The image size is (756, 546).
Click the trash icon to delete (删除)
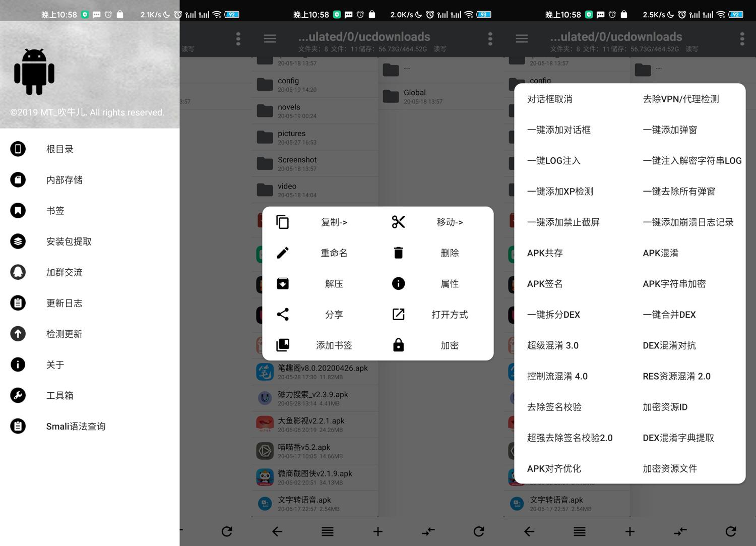pos(398,253)
